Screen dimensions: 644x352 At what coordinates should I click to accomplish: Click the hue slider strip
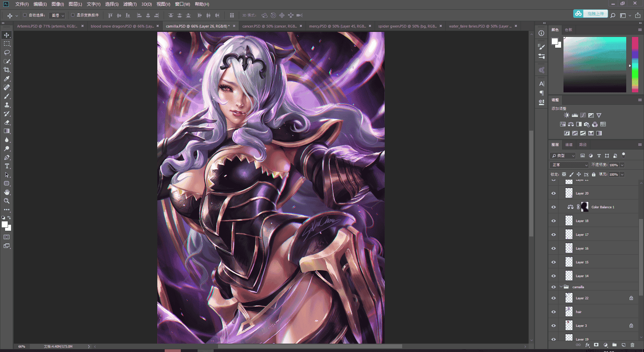(x=635, y=64)
